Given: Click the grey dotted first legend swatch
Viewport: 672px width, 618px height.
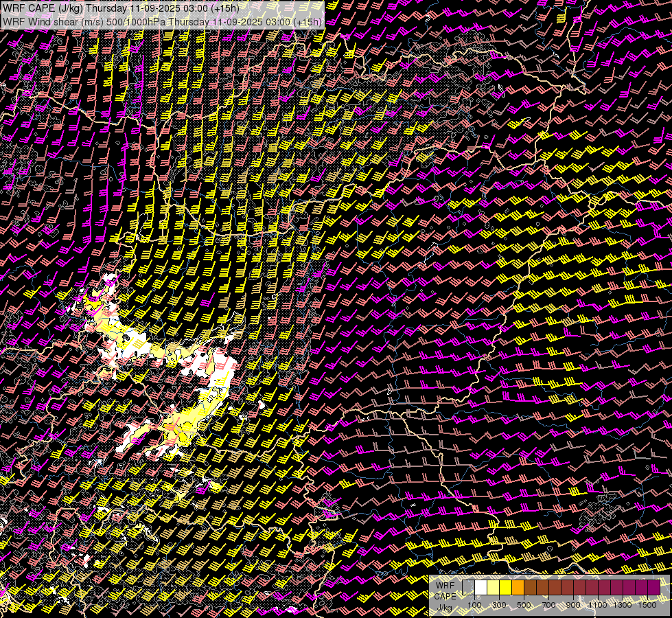Looking at the screenshot, I should (x=468, y=588).
